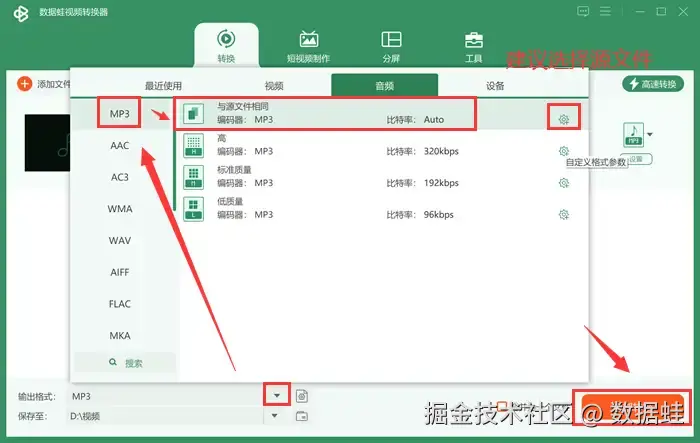
Task: Open the 分屏 split-screen icon
Action: point(391,39)
